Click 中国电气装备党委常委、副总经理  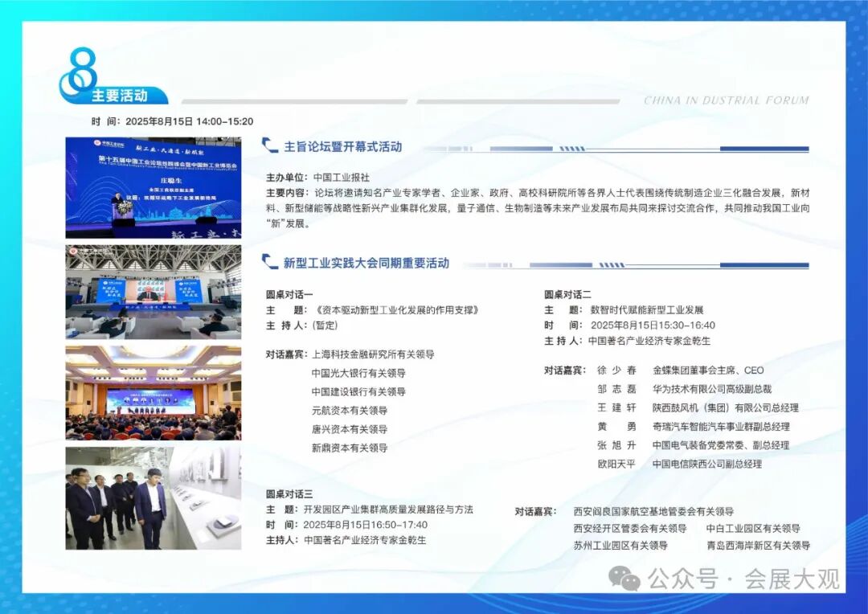[x=721, y=445]
